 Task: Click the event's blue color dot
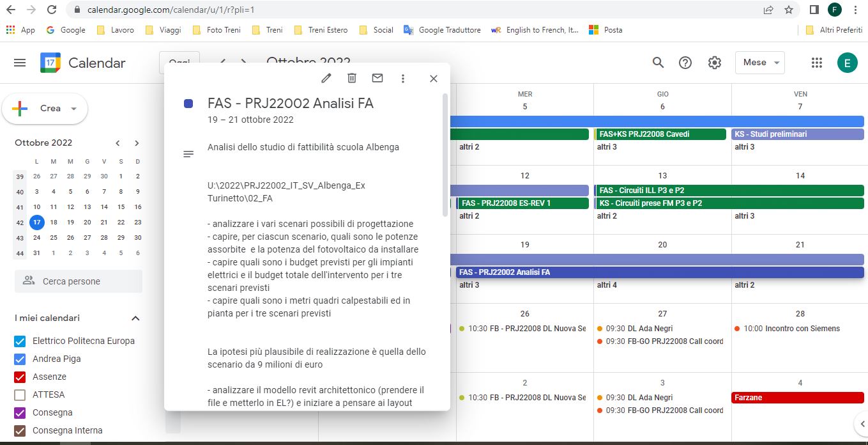click(188, 104)
